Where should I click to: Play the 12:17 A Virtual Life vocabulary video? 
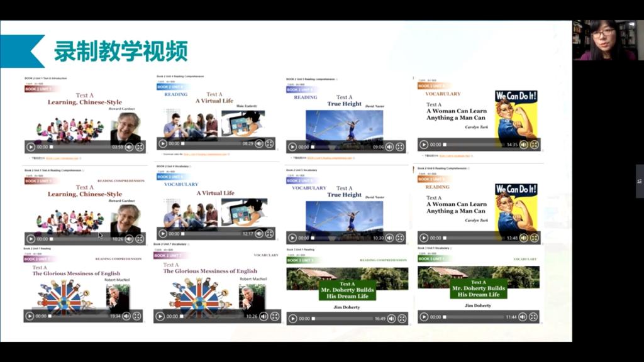click(163, 234)
